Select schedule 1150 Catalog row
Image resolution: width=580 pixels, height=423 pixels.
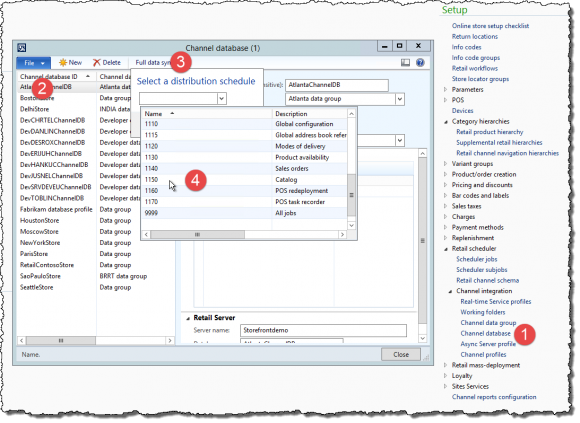coord(245,180)
